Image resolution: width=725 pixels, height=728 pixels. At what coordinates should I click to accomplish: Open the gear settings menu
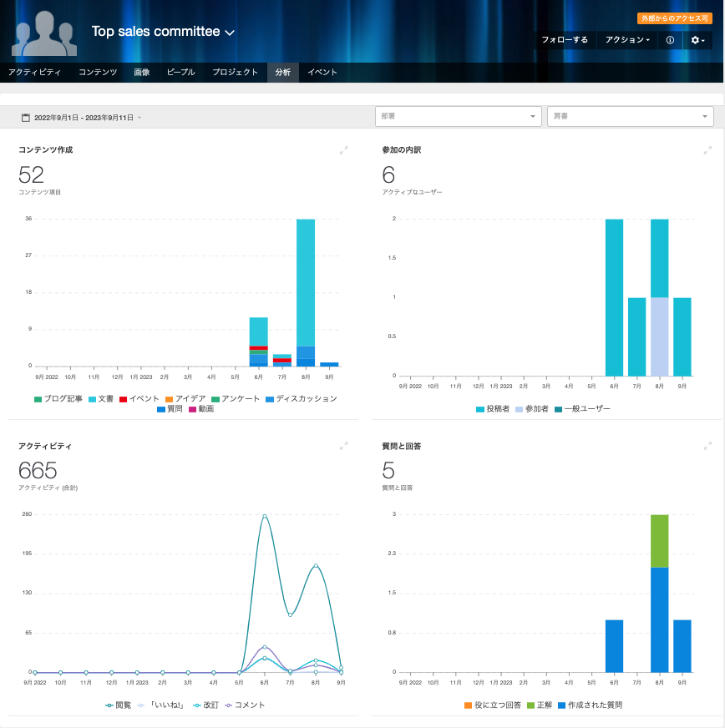[x=697, y=40]
